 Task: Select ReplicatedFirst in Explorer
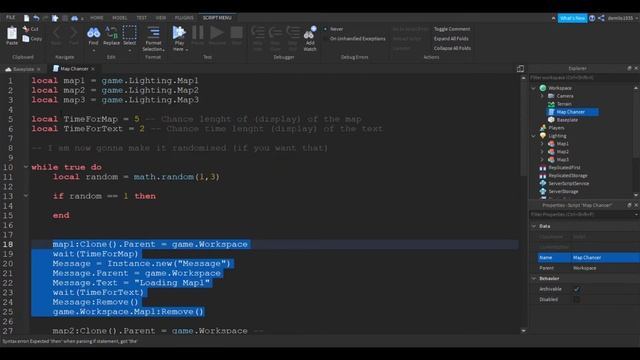coord(564,168)
